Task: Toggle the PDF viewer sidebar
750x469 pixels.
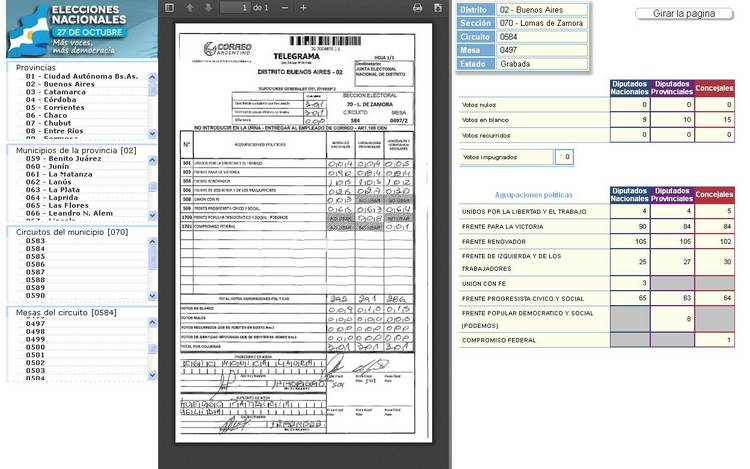Action: [169, 8]
